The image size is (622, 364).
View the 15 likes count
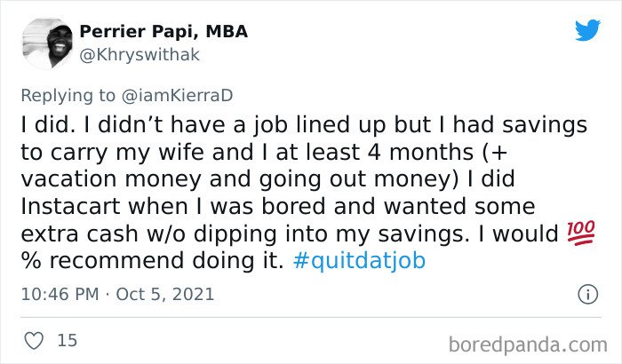[x=67, y=341]
